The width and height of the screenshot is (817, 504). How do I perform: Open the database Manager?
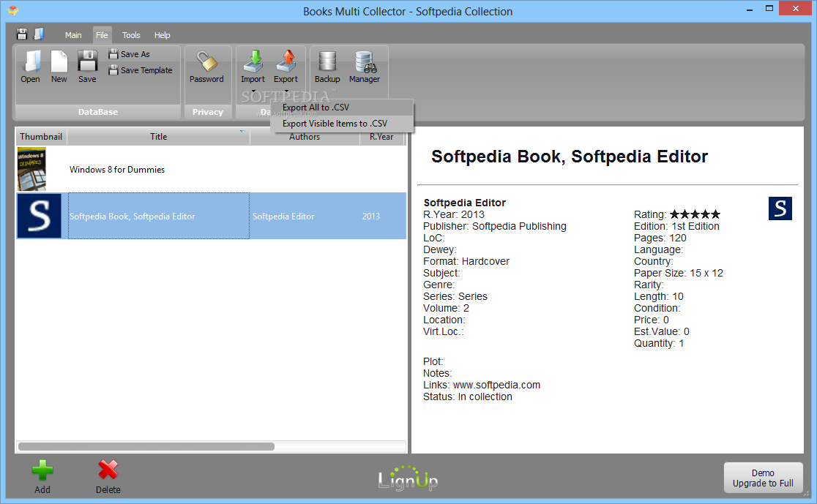[x=365, y=66]
